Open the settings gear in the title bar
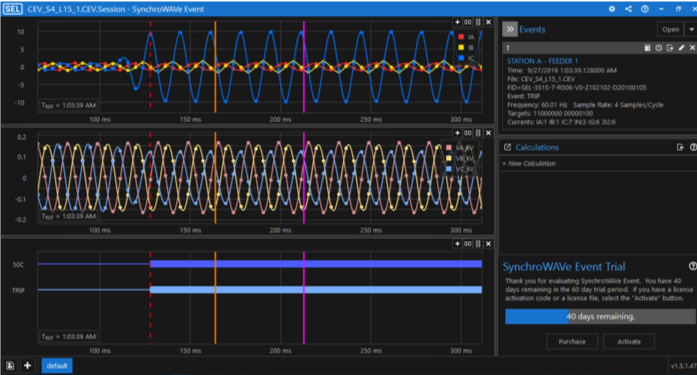Screen dimensions: 697x375 coord(612,9)
